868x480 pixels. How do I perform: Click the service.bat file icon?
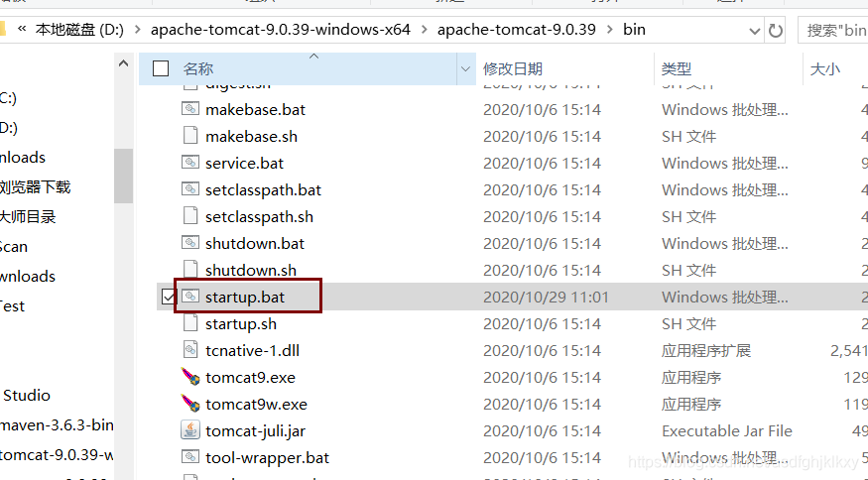[190, 163]
